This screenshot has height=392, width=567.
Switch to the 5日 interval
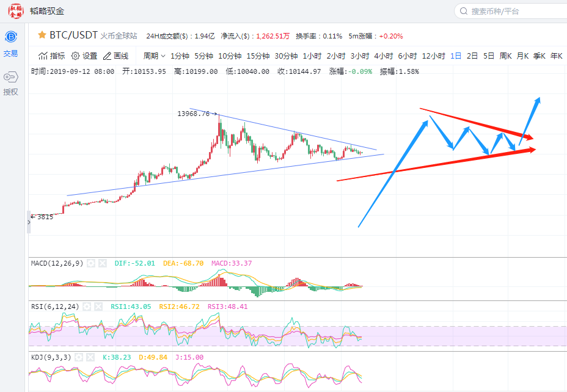(x=489, y=56)
